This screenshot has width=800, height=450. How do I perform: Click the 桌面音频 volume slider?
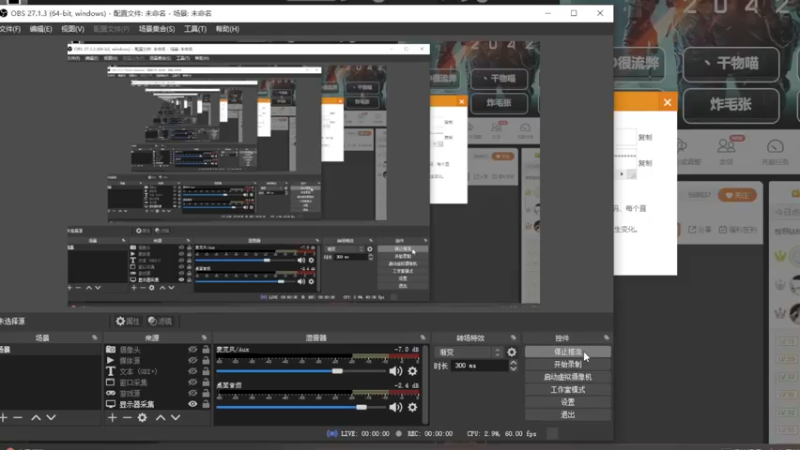pyautogui.click(x=301, y=407)
